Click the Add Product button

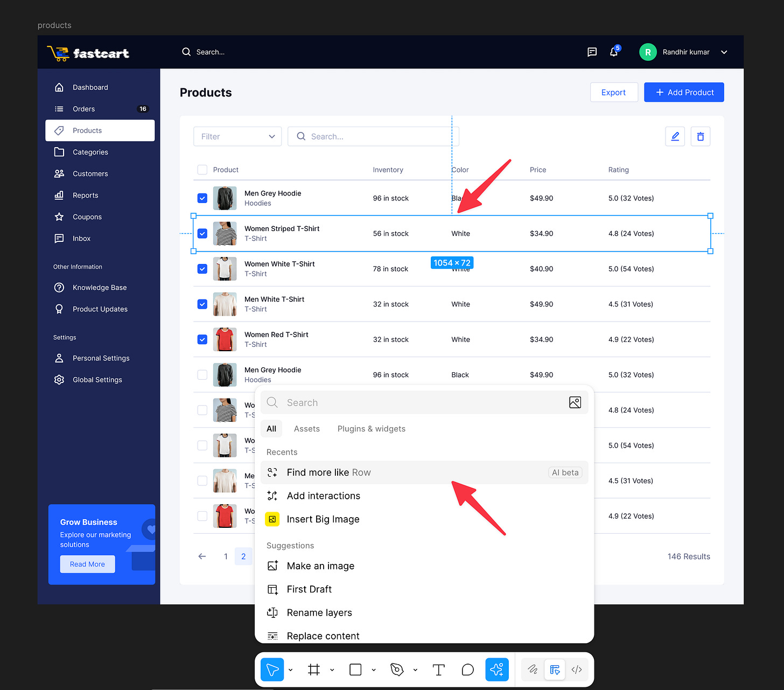(684, 92)
